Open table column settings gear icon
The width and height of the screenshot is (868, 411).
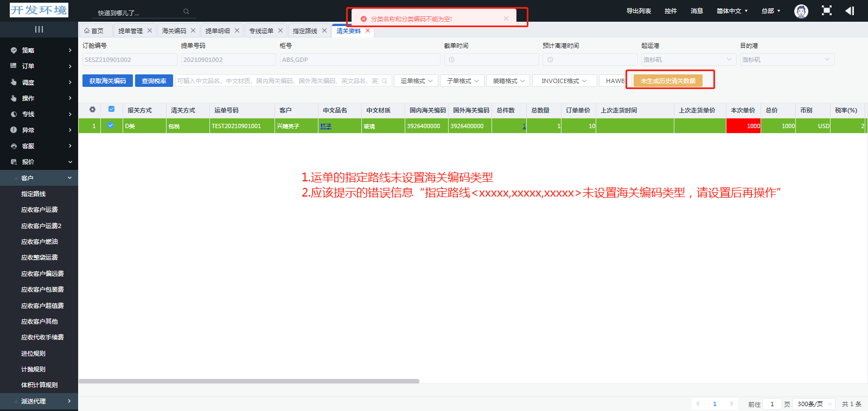(x=93, y=110)
